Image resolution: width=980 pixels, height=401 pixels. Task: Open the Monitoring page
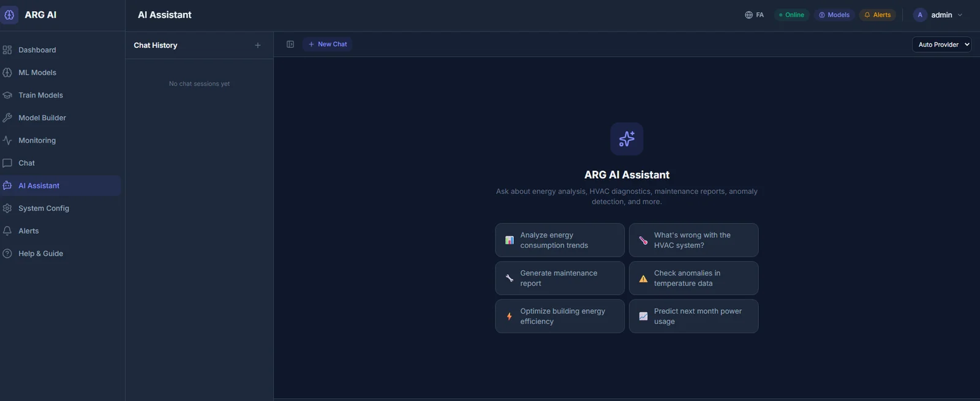pyautogui.click(x=61, y=140)
